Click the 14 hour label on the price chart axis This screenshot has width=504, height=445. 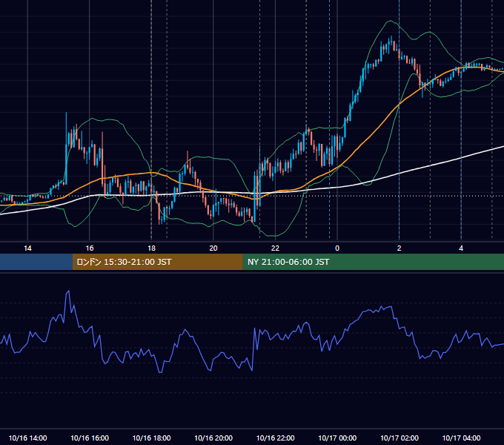[x=27, y=248]
